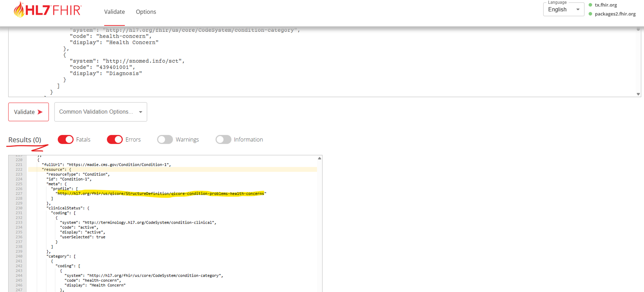The image size is (644, 292).
Task: Click the red arrow on the Validate button
Action: 40,112
